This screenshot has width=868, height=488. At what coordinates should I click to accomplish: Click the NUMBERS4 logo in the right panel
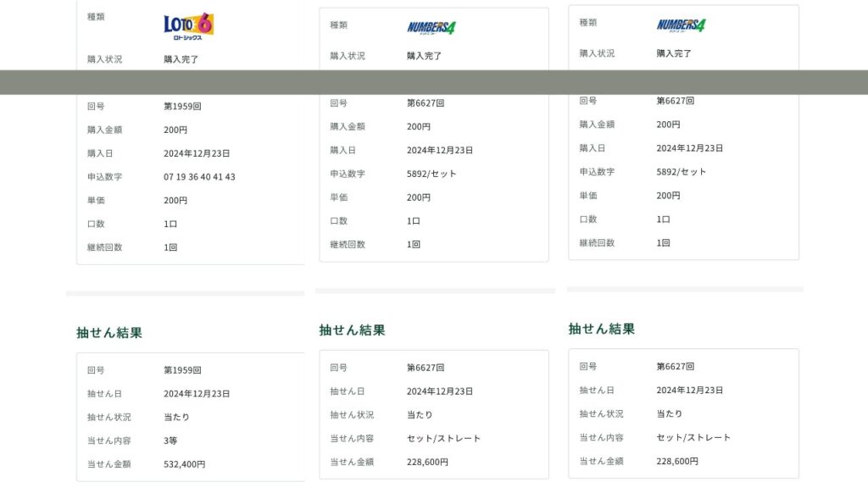pos(681,25)
